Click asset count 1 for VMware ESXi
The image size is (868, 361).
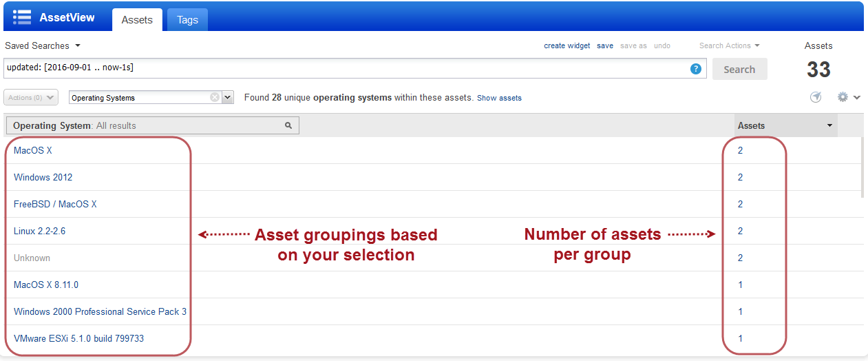741,338
